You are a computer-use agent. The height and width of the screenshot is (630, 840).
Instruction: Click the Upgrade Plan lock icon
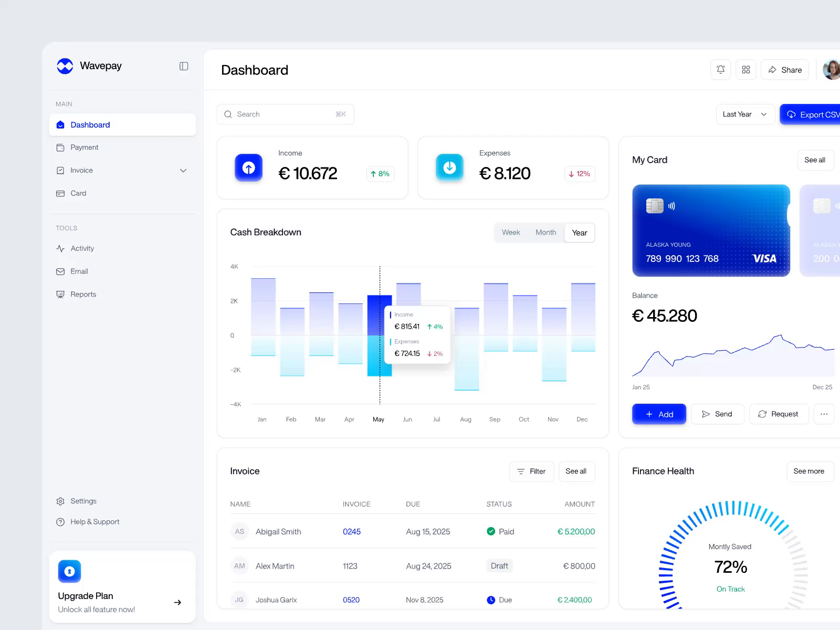69,571
